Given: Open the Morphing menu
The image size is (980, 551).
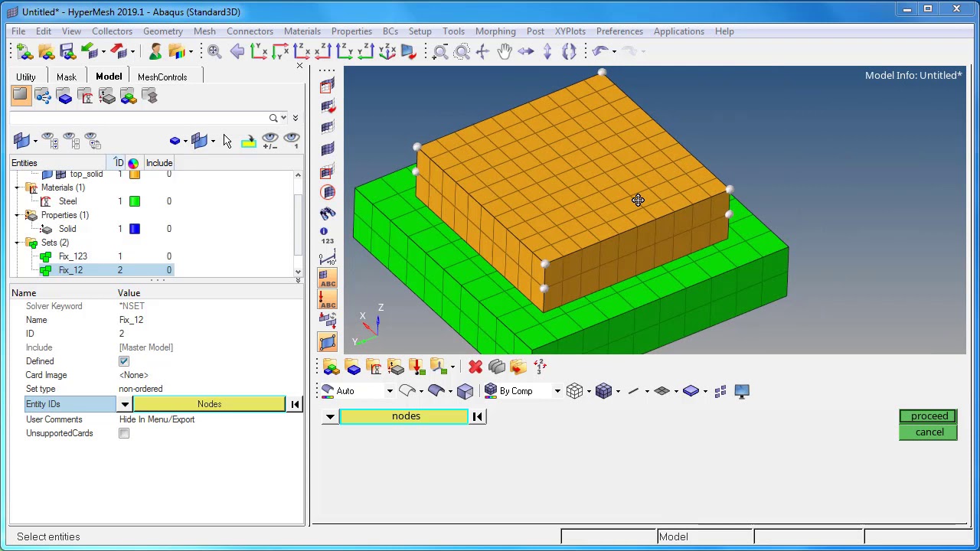Looking at the screenshot, I should coord(495,31).
